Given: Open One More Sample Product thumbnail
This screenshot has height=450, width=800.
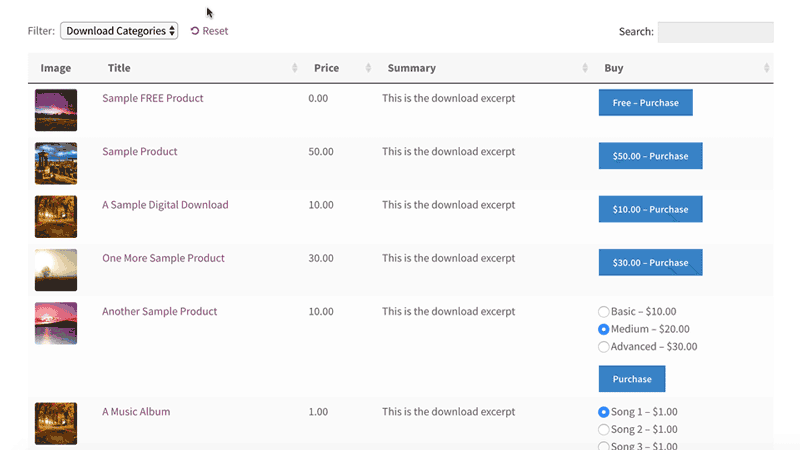Looking at the screenshot, I should [56, 270].
